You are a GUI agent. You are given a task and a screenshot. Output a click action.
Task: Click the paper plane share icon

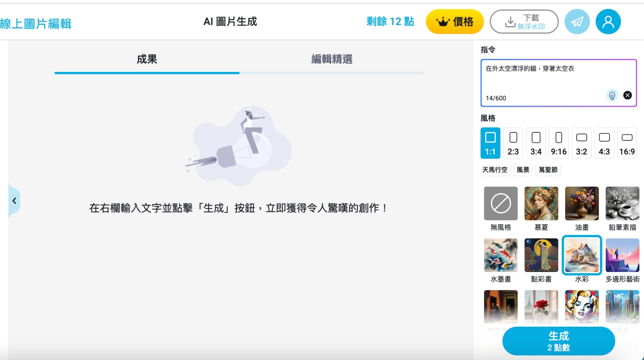tap(577, 21)
